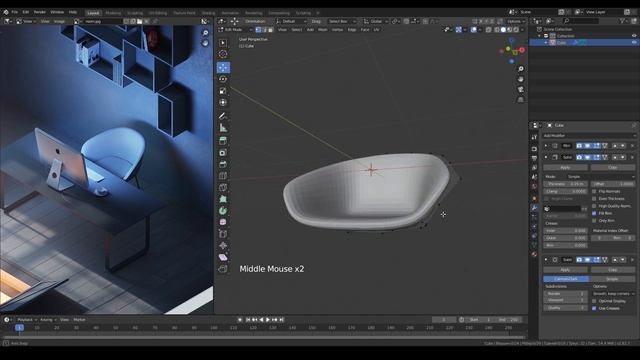The height and width of the screenshot is (360, 640).
Task: Select the Annotate pencil tool
Action: point(223,116)
